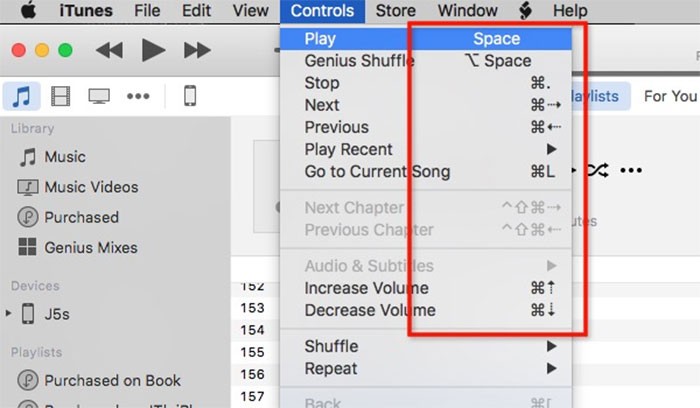Screen dimensions: 700x408
Task: Switch to the For You tab
Action: [x=669, y=96]
